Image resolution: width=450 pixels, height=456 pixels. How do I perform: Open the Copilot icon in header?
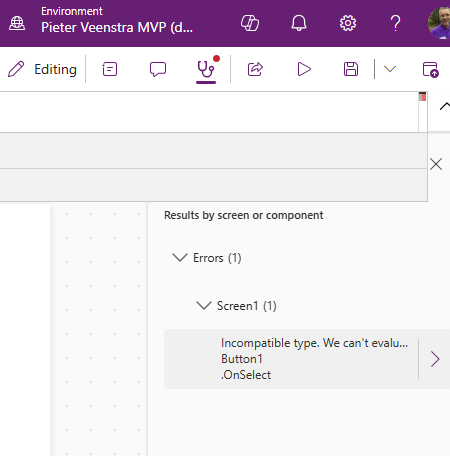pyautogui.click(x=250, y=23)
